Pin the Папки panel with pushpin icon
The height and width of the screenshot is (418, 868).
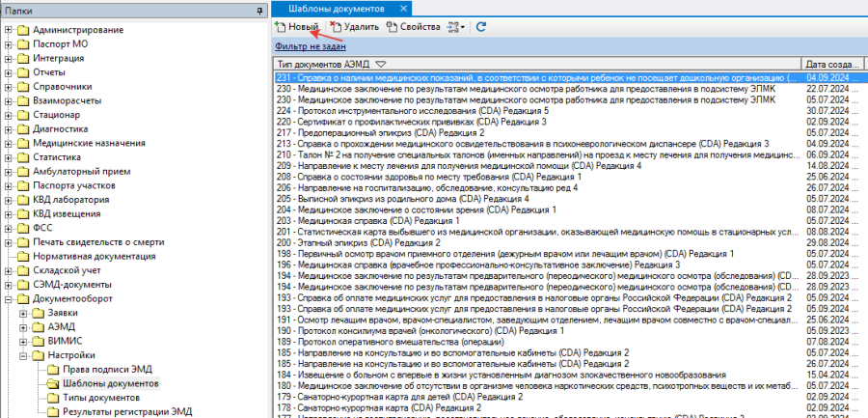click(x=259, y=11)
